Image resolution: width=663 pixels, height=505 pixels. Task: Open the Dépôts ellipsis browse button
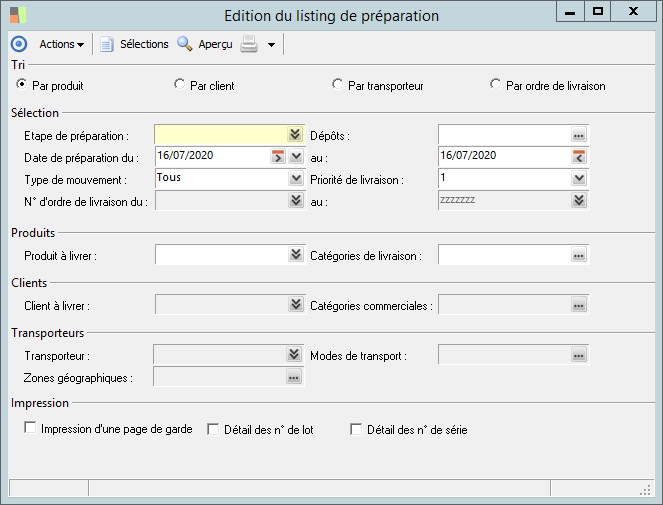point(578,134)
